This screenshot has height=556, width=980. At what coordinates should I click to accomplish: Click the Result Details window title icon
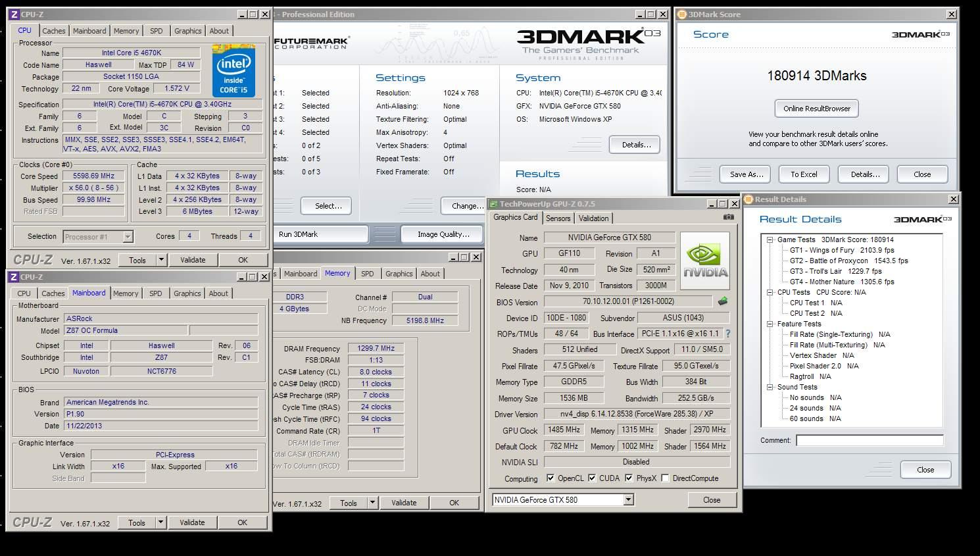coord(748,199)
